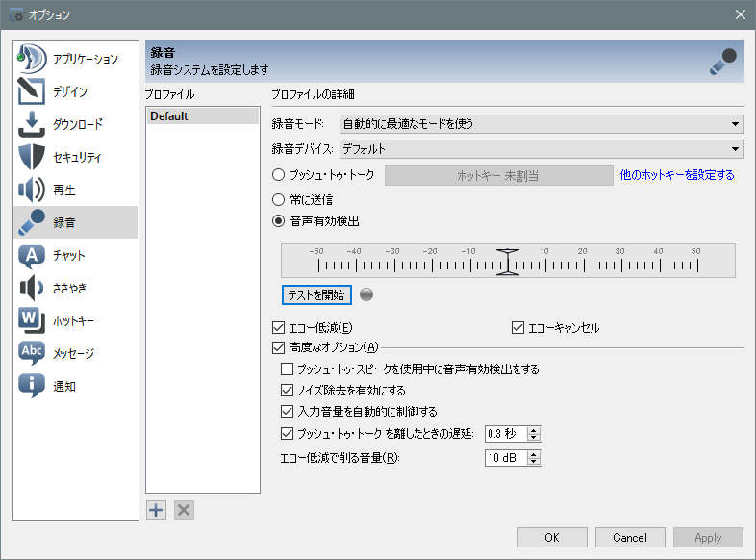Select プッシュ・トゥ・トーク radio button

coord(279,174)
